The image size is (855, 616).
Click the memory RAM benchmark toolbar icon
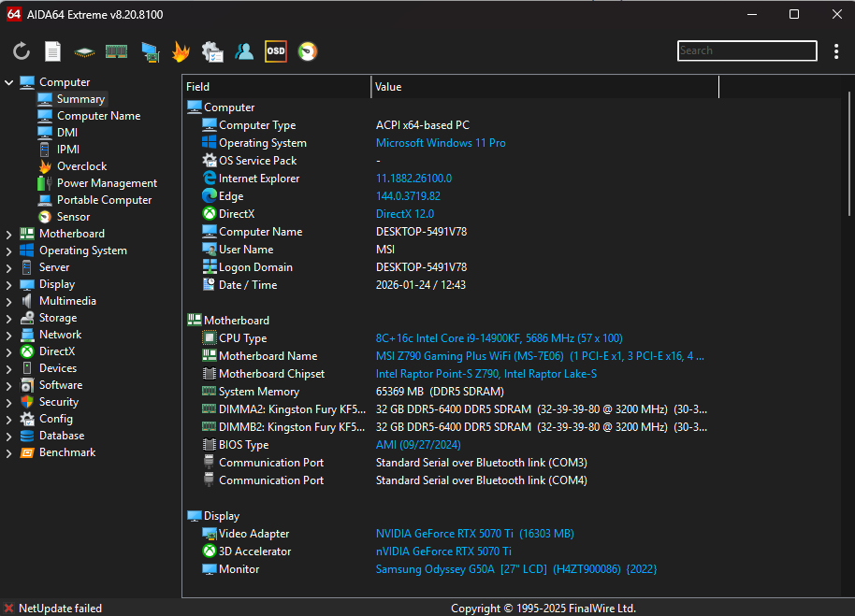tap(116, 51)
